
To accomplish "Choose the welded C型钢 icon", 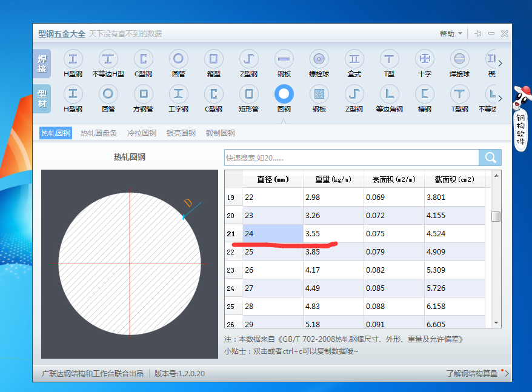I will (143, 64).
